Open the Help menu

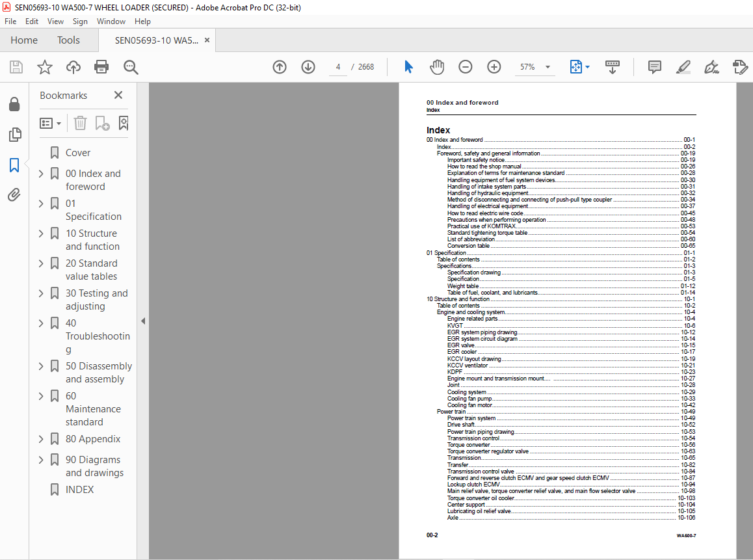tap(142, 21)
